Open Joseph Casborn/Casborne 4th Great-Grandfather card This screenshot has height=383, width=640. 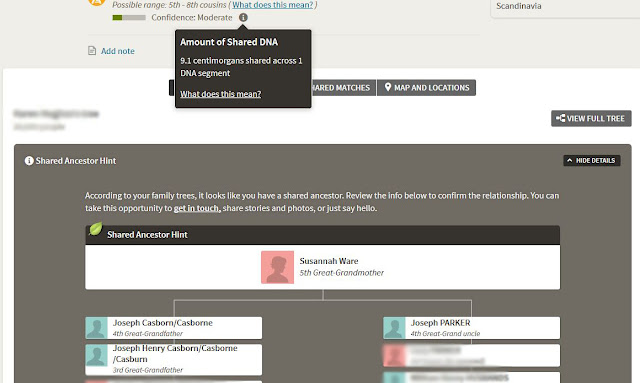click(x=173, y=328)
